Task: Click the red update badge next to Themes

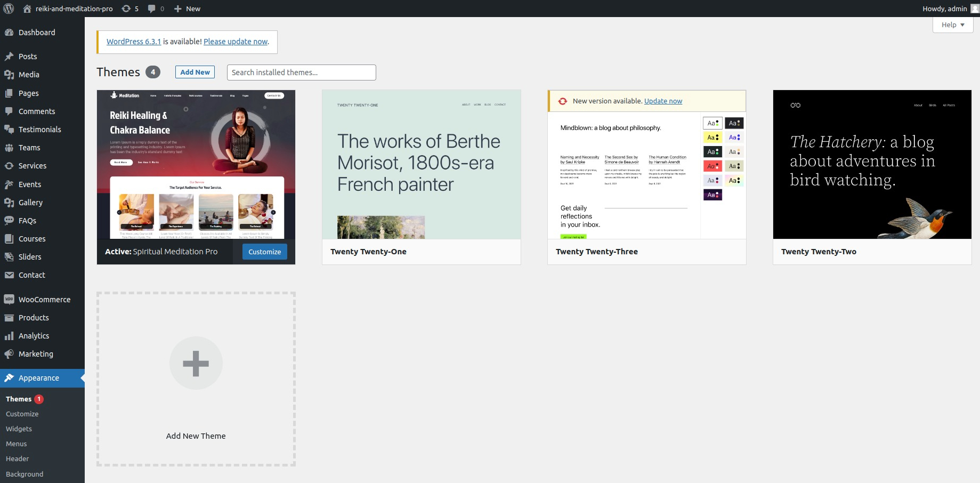Action: [39, 399]
